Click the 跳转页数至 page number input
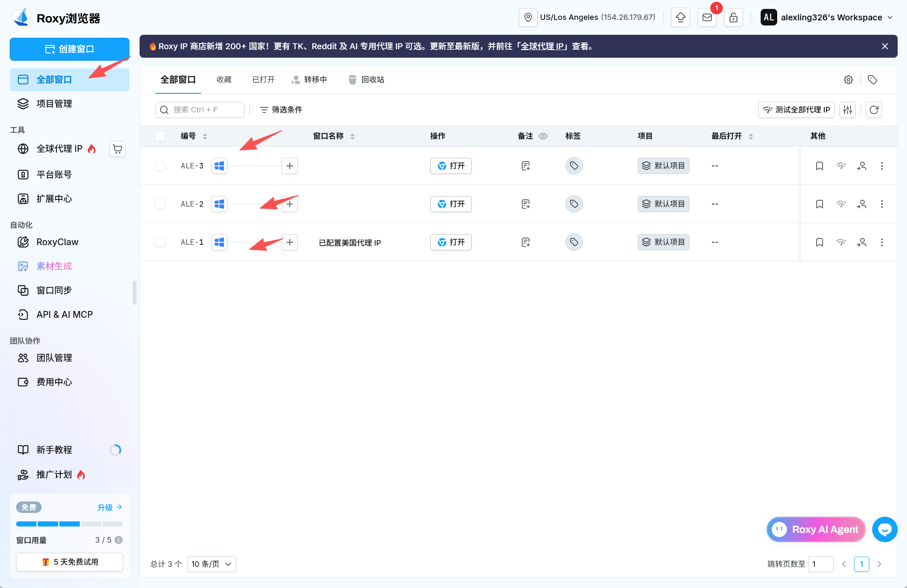The image size is (907, 588). pyautogui.click(x=821, y=564)
